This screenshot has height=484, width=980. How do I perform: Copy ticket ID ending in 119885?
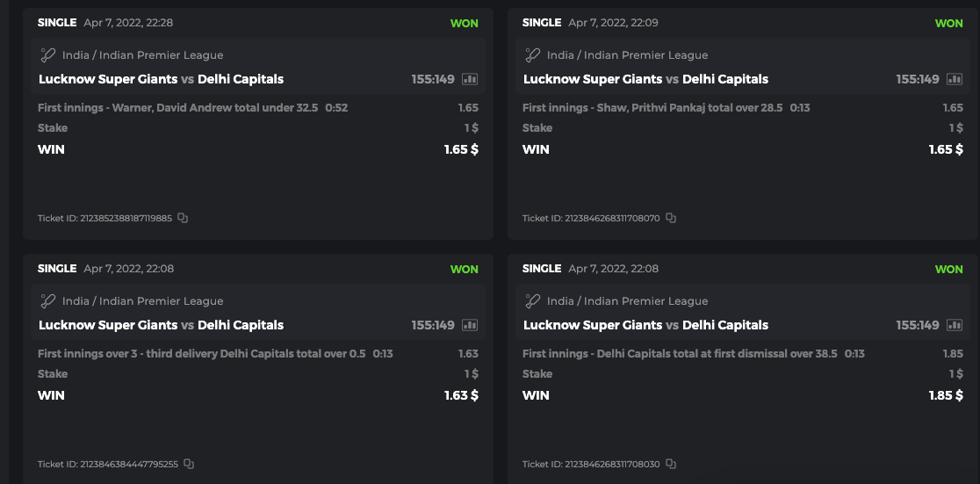183,218
